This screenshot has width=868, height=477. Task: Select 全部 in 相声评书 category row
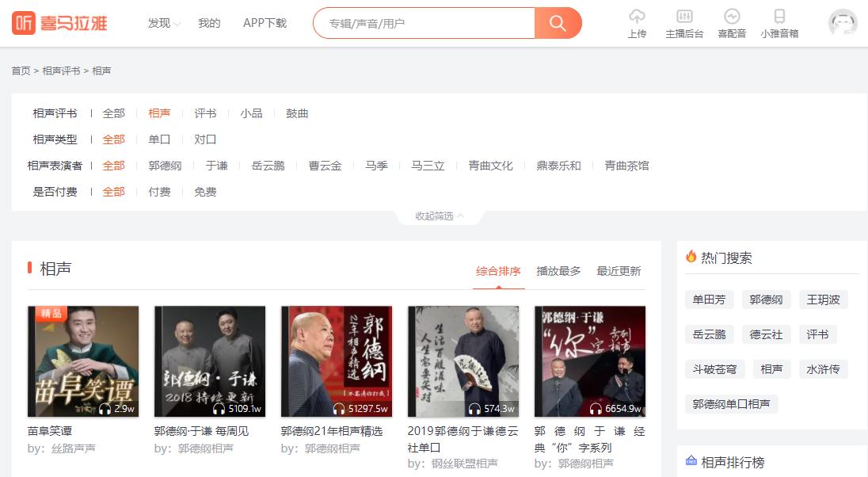pos(113,113)
